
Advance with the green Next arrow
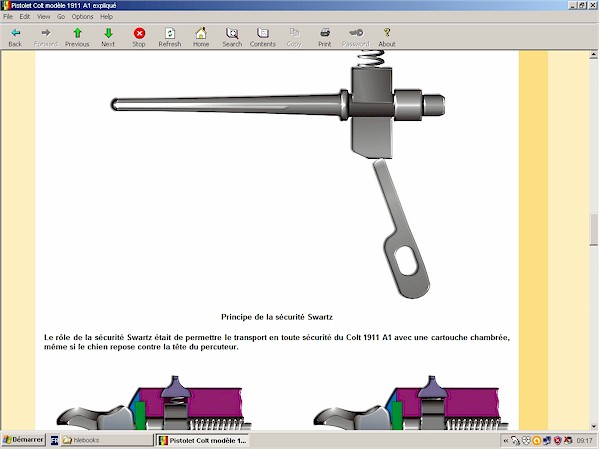(108, 37)
